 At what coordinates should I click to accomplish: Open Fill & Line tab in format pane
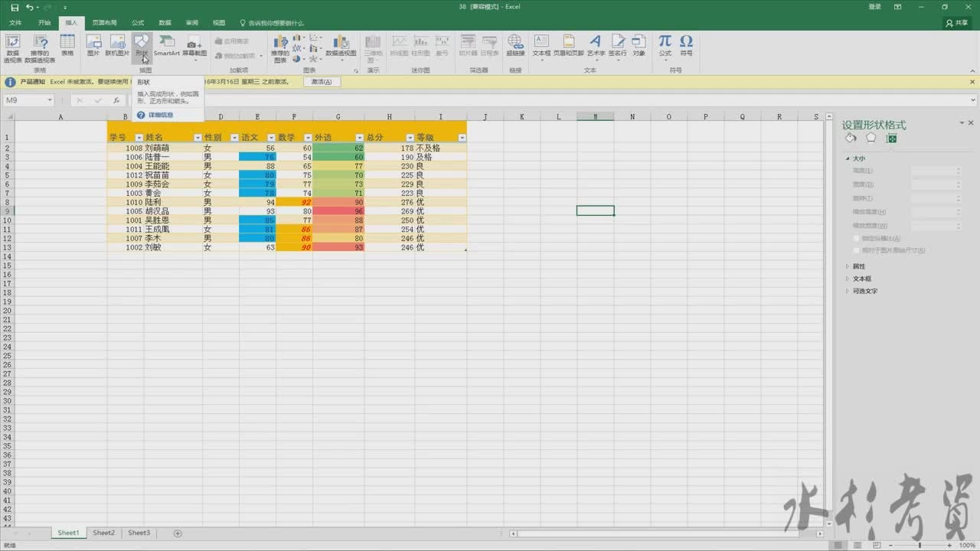[x=851, y=138]
